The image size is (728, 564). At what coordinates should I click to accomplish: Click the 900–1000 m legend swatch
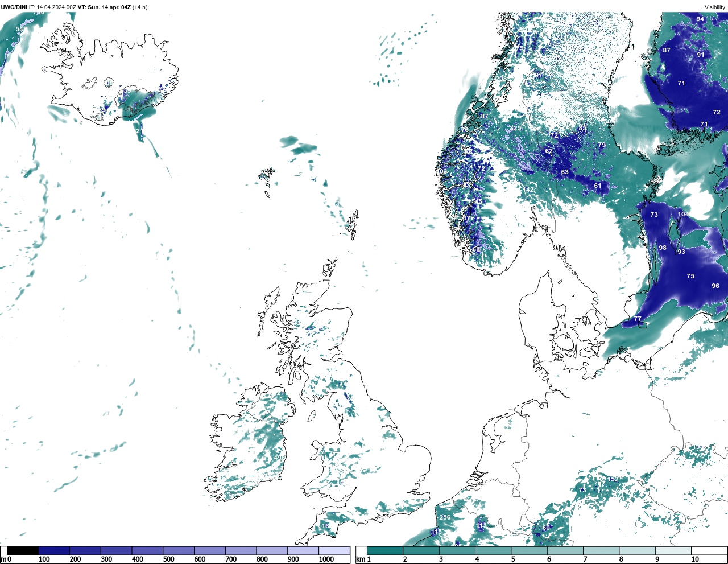coord(303,550)
